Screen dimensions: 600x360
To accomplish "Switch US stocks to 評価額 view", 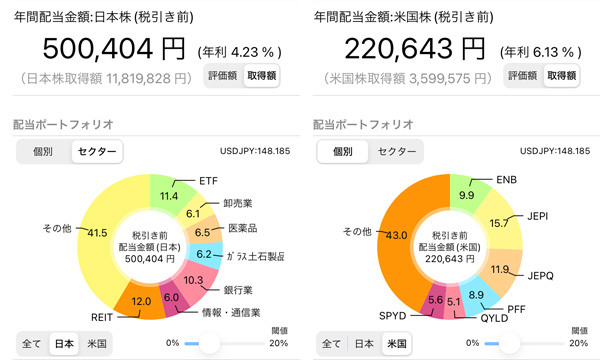I will coord(523,76).
